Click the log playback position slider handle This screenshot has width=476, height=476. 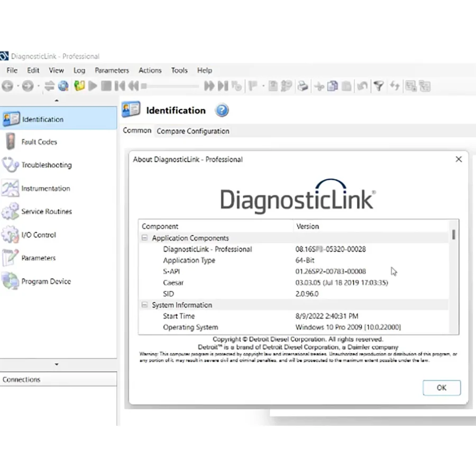(144, 86)
